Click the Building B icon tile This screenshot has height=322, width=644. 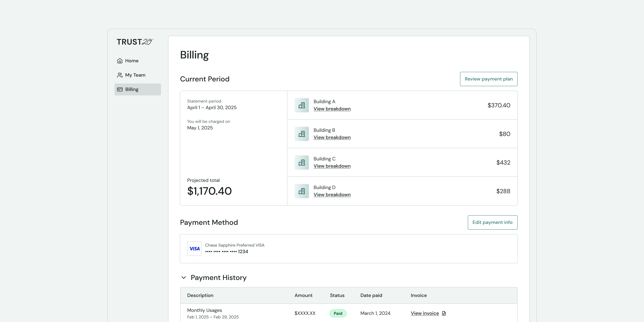pyautogui.click(x=301, y=134)
